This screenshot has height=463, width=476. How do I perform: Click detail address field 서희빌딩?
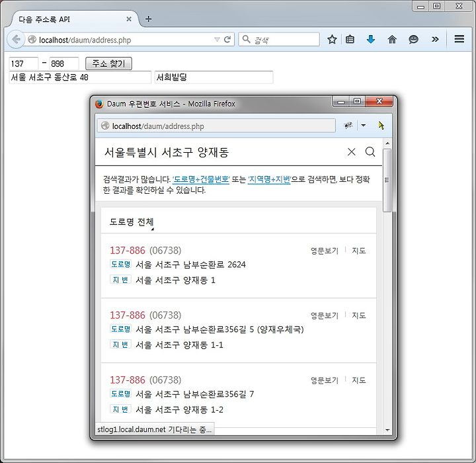click(x=214, y=77)
